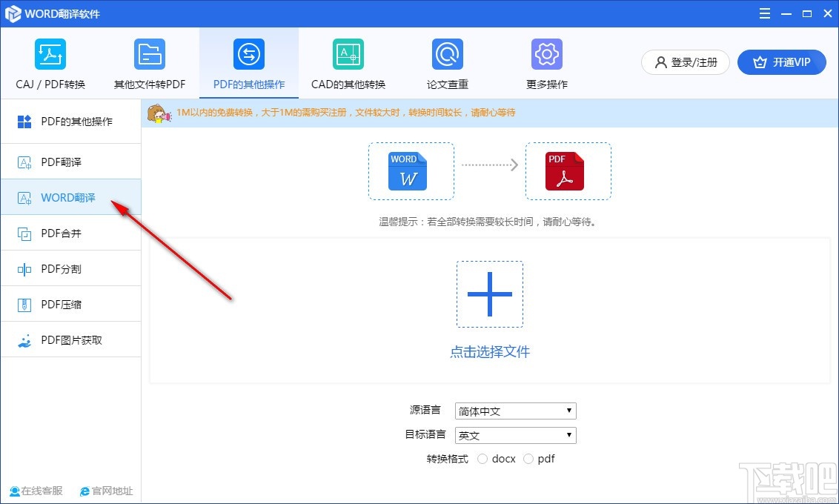The image size is (839, 504).
Task: Click the 开通VIP button
Action: pyautogui.click(x=782, y=62)
